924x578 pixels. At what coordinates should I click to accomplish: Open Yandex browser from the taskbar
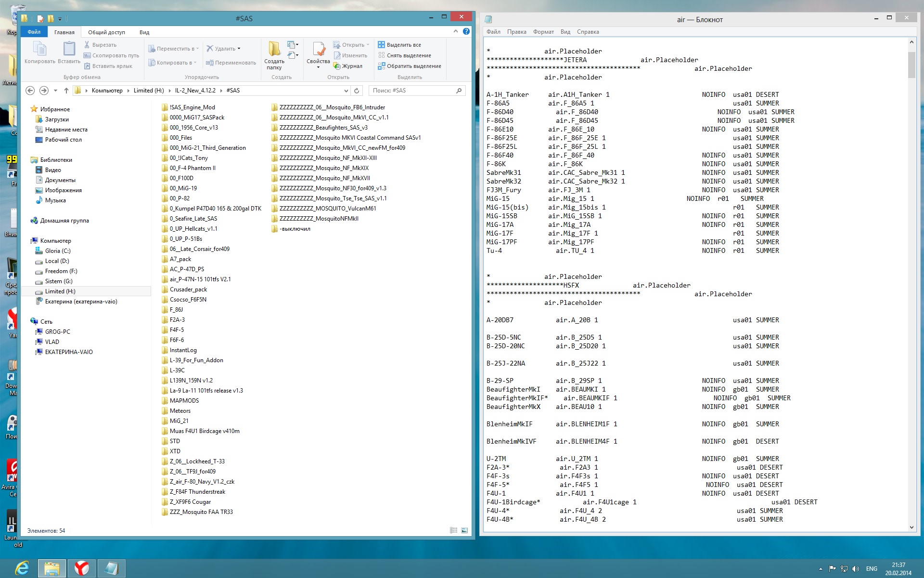(x=81, y=568)
